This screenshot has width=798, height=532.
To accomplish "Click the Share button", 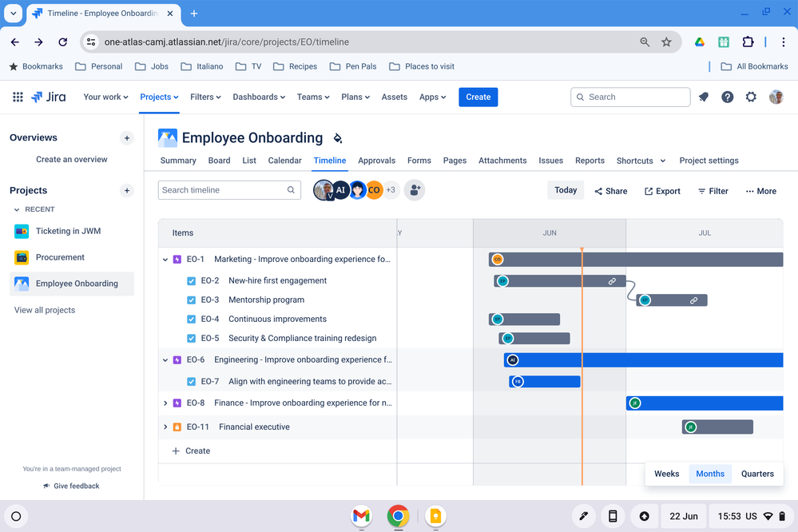I will tap(611, 191).
